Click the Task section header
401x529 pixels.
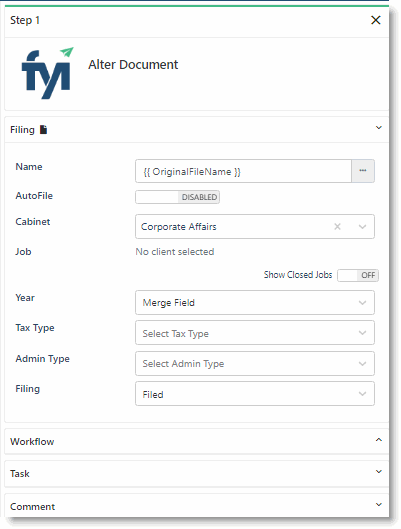pos(196,474)
